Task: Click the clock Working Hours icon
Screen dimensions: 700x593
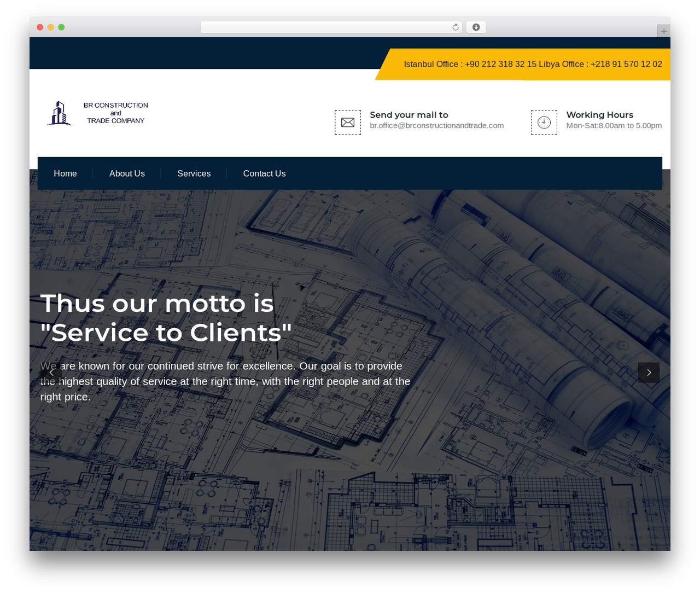Action: tap(544, 123)
